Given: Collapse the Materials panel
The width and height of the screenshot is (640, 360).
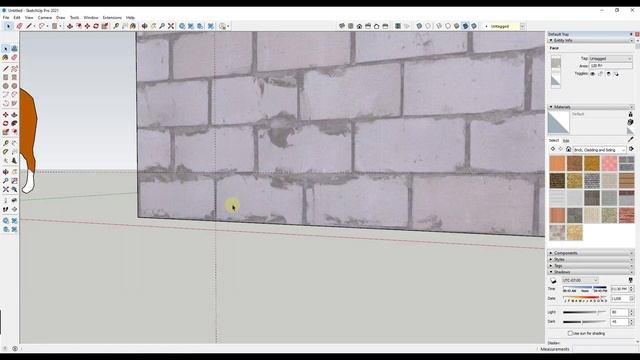Looking at the screenshot, I should point(591,107).
